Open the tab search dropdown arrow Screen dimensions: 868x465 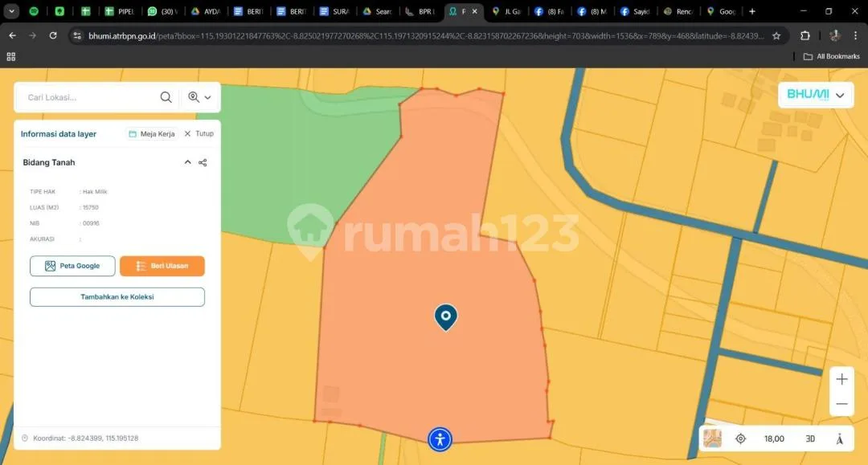(x=11, y=11)
